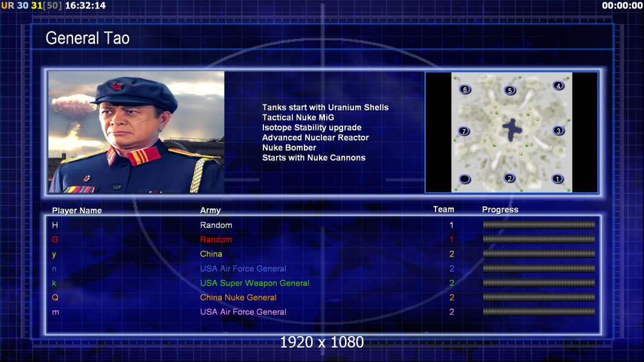Click the Team column header
This screenshot has width=644, height=362.
(443, 209)
